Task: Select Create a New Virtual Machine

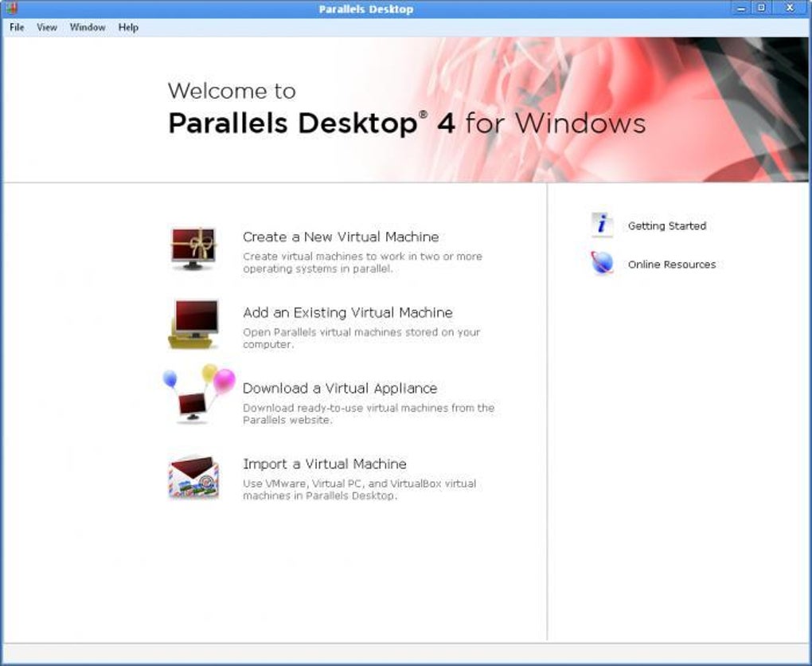Action: coord(341,237)
